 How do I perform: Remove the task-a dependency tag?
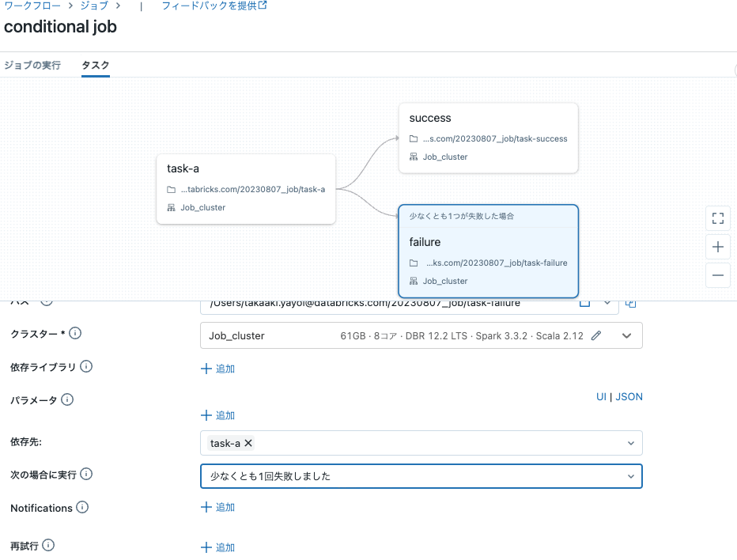click(x=248, y=443)
